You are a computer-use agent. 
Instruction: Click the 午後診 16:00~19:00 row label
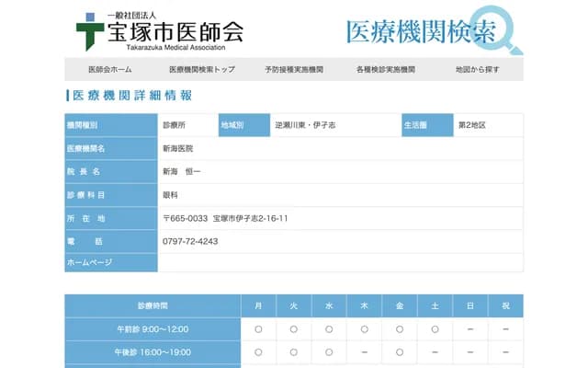[x=153, y=352]
